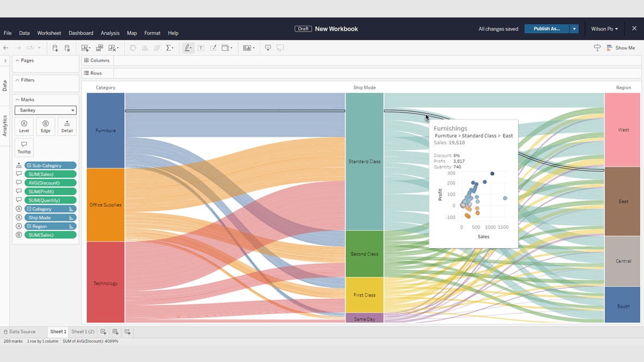
Task: Switch to the Sheet 1 (2) tab
Action: [83, 331]
